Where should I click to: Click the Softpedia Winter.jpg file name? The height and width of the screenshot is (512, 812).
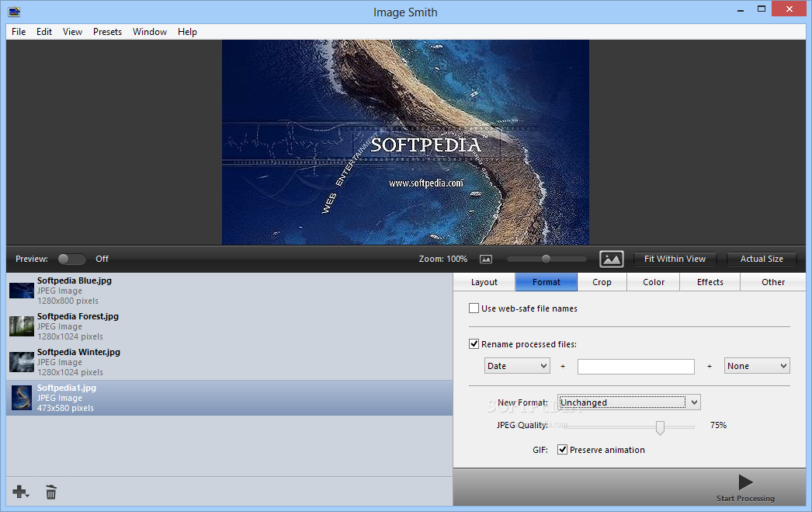pos(78,352)
